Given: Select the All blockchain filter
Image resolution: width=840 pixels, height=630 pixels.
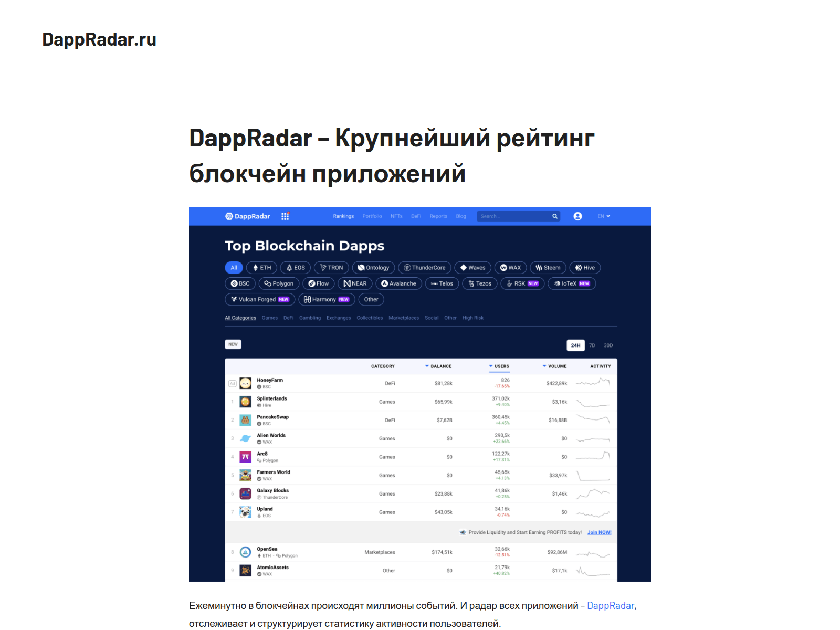Looking at the screenshot, I should tap(234, 268).
